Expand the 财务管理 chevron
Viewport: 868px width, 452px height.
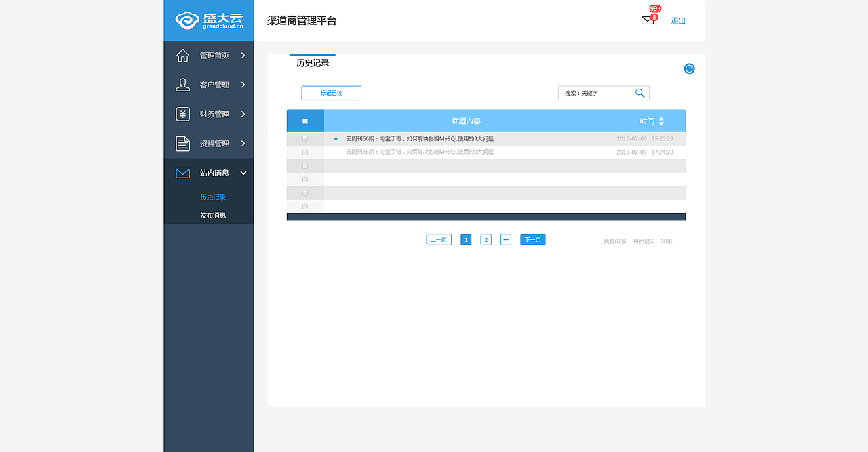(243, 114)
